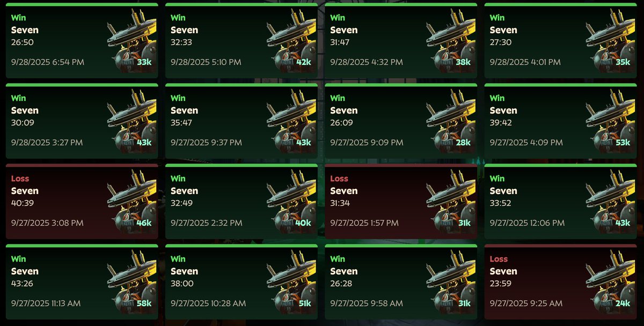Screen dimensions: 644x326
Task: Click the hero icon on the 43:26 match card
Action: click(x=132, y=283)
